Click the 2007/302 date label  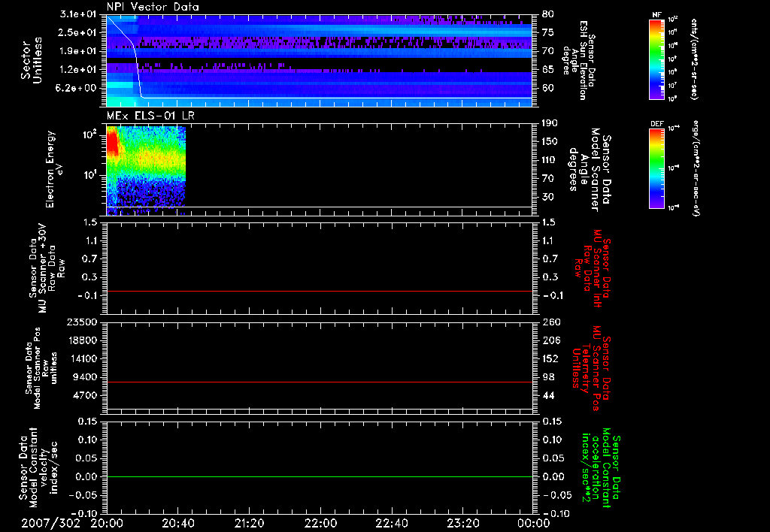tap(50, 523)
